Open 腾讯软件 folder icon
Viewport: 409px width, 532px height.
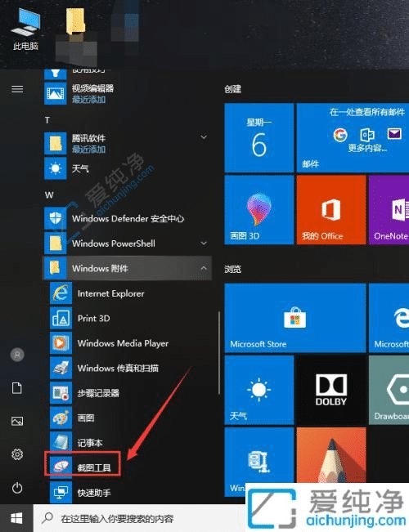tap(56, 143)
